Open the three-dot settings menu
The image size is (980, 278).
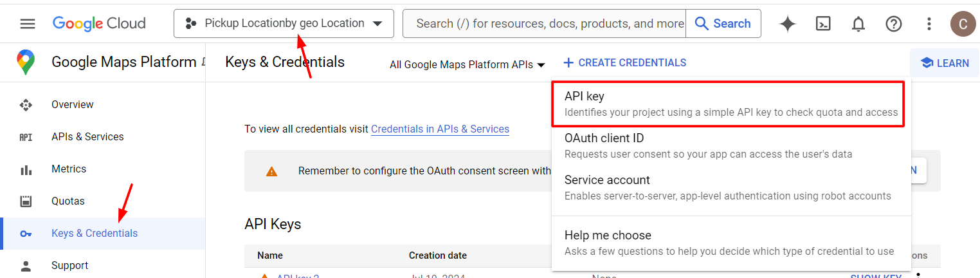click(x=929, y=24)
